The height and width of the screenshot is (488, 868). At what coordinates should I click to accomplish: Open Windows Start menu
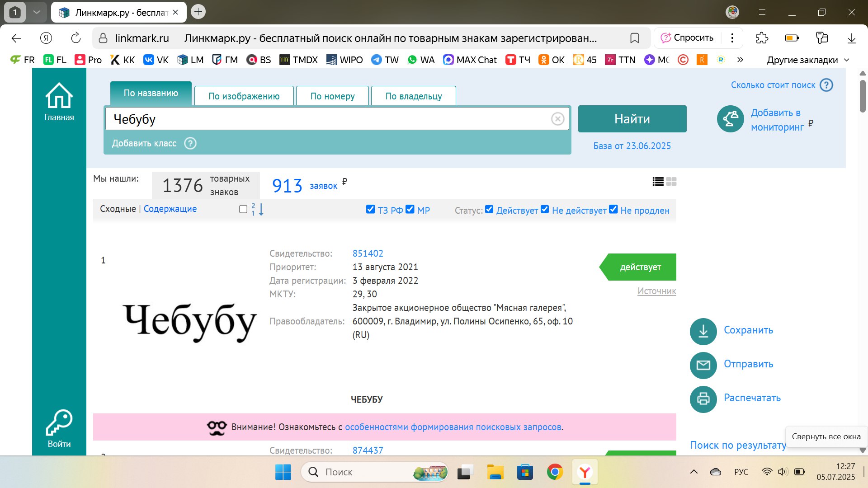coord(283,472)
